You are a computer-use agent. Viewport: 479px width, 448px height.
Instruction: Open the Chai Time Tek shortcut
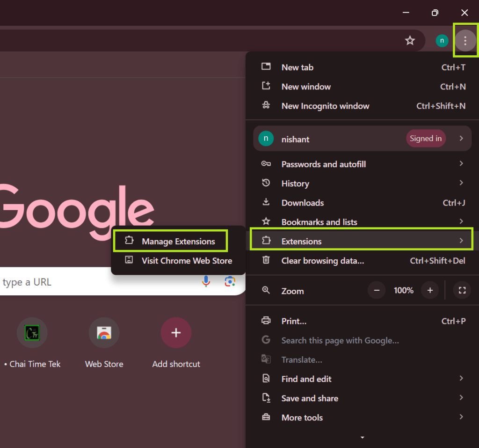point(32,343)
